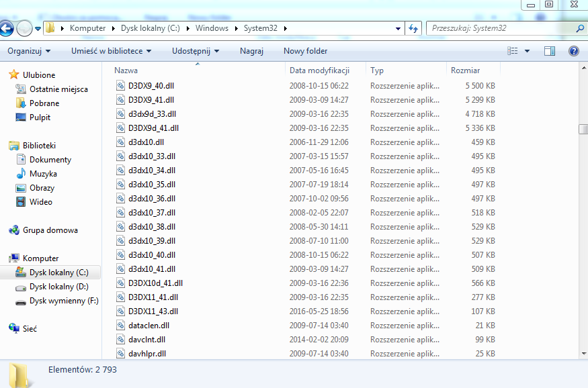Image resolution: width=588 pixels, height=388 pixels.
Task: Go back with the blue Back arrow
Action: [6, 28]
